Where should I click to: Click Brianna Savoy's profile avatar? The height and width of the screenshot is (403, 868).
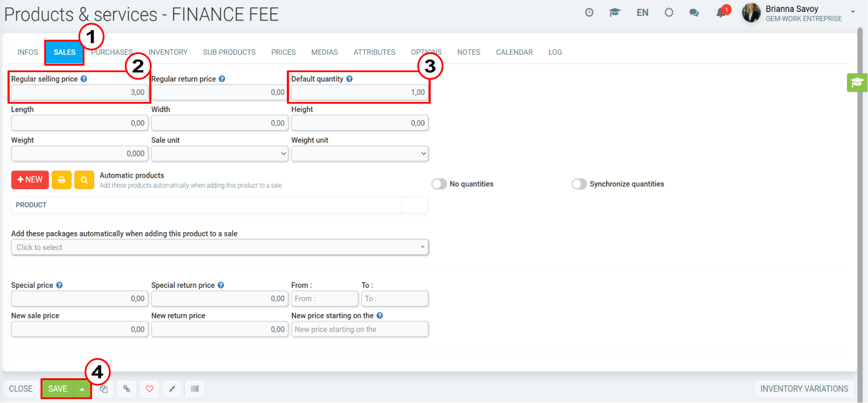pyautogui.click(x=751, y=13)
